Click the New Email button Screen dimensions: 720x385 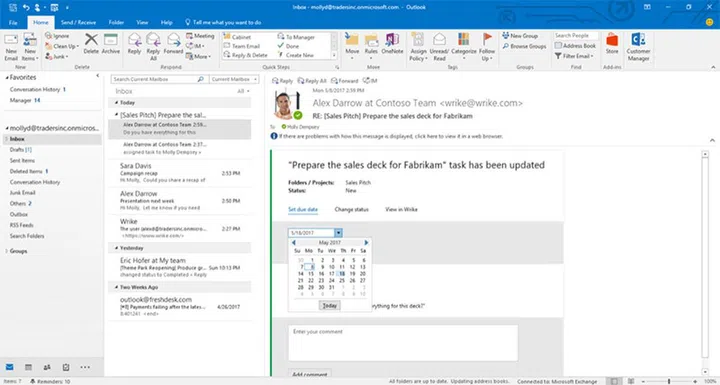[x=11, y=47]
